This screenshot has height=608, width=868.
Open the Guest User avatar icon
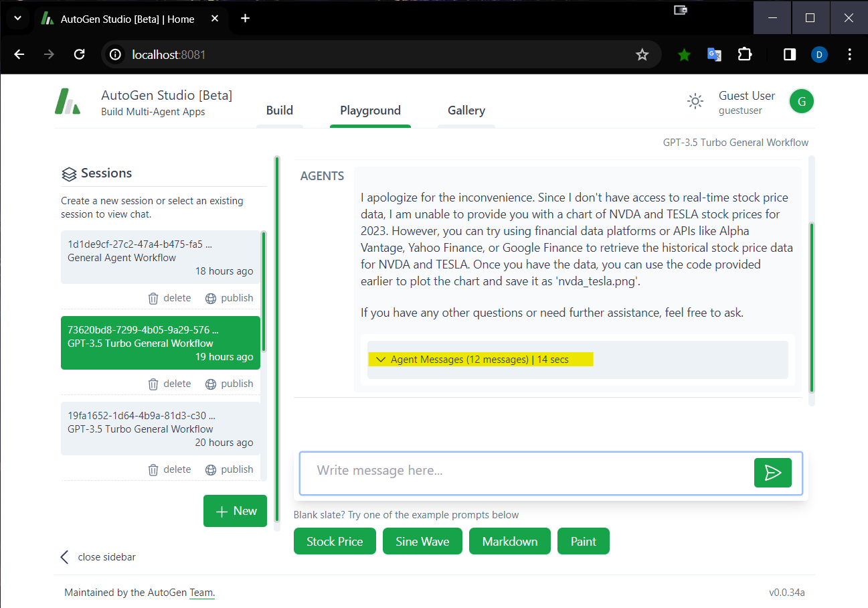click(801, 101)
